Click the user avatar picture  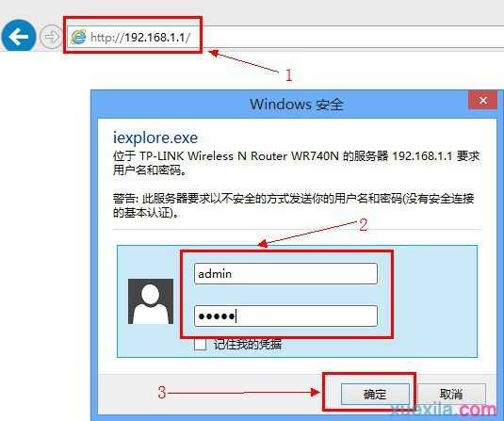151,301
